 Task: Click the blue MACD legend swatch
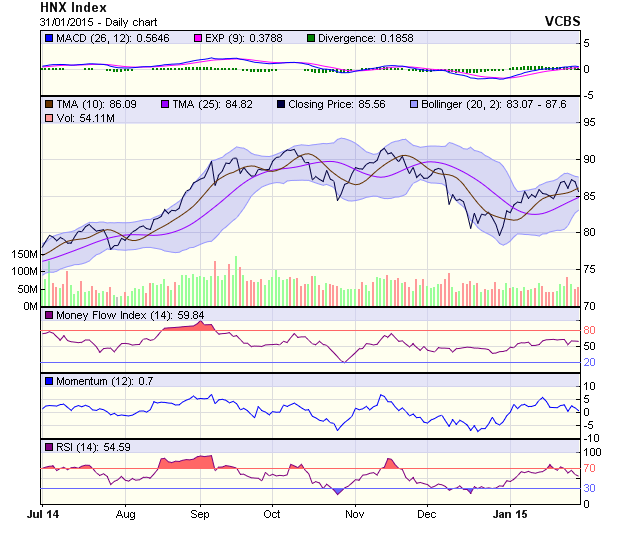[48, 38]
